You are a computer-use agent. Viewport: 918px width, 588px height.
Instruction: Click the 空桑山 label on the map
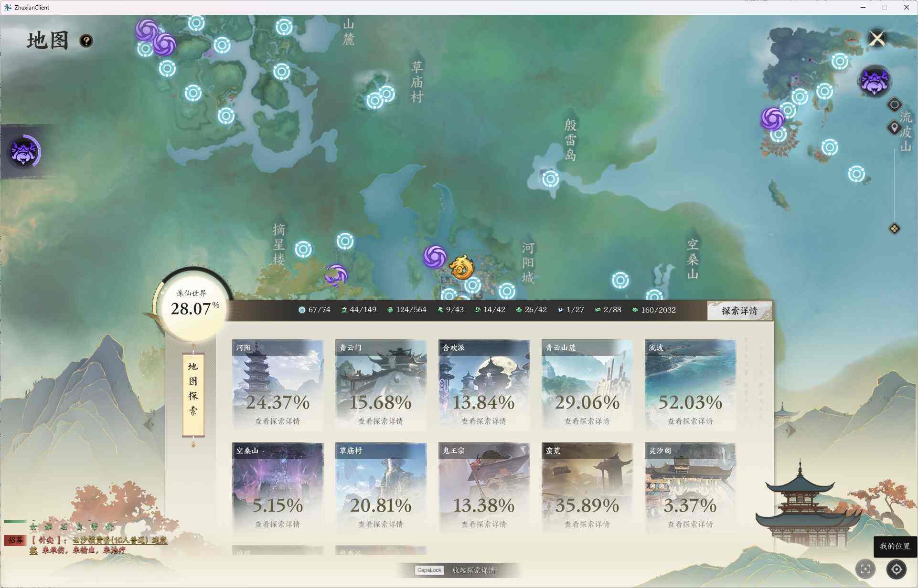[x=693, y=259]
